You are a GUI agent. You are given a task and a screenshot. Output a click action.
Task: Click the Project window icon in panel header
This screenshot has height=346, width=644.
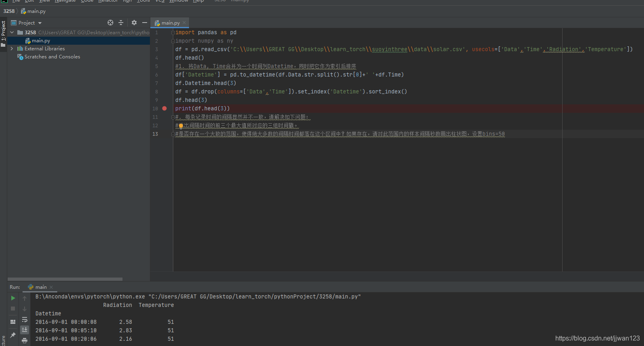[14, 23]
